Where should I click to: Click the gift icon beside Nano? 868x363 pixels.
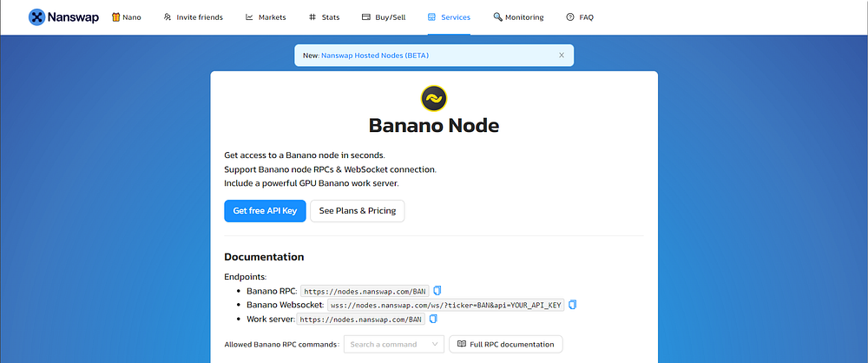115,17
